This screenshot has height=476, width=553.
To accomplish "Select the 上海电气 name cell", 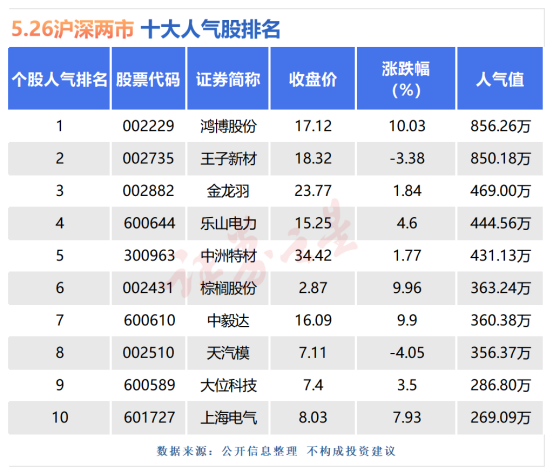I will (x=228, y=418).
